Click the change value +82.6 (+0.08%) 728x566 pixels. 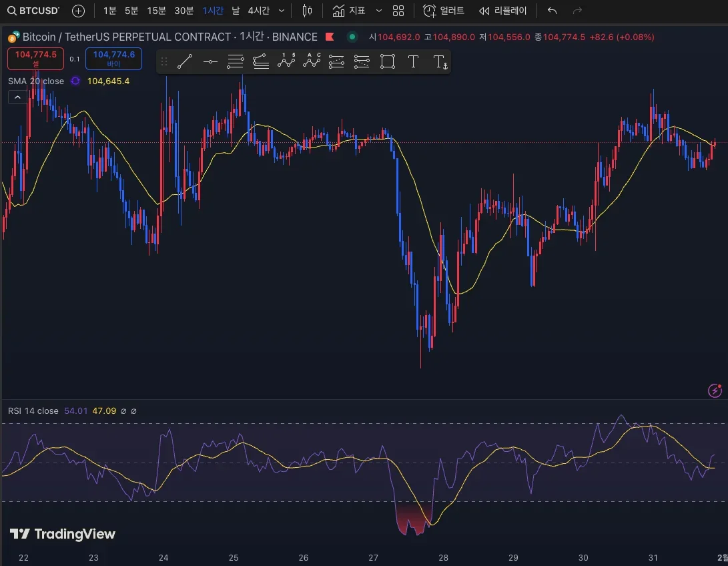(622, 37)
